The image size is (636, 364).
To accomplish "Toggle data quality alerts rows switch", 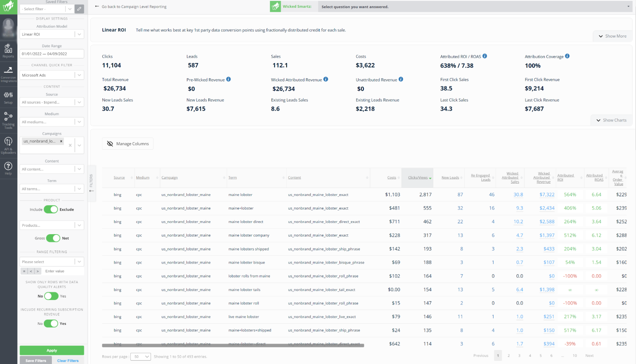I will coord(51,296).
